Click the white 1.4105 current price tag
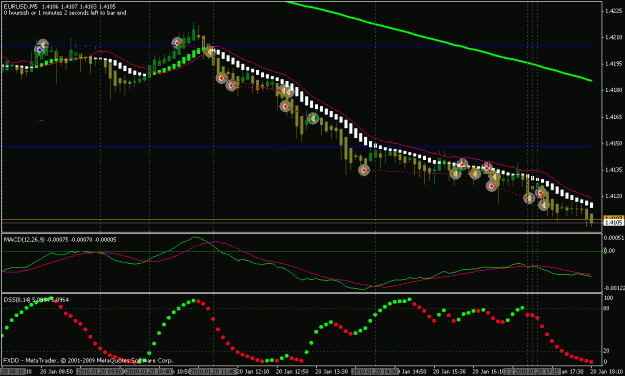Viewport: 625px width, 376px height. 614,222
